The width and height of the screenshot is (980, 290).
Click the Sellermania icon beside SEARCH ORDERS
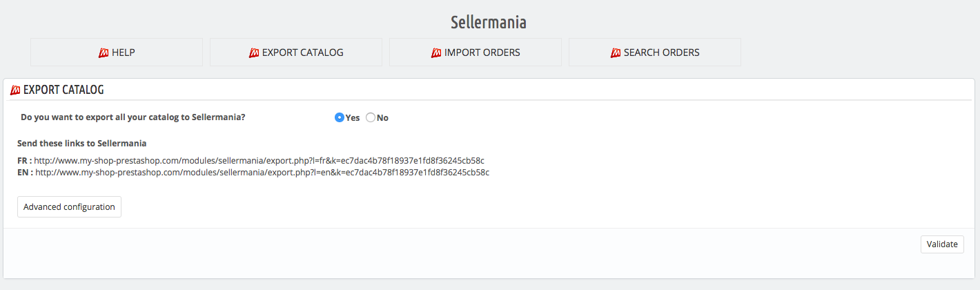(x=616, y=52)
